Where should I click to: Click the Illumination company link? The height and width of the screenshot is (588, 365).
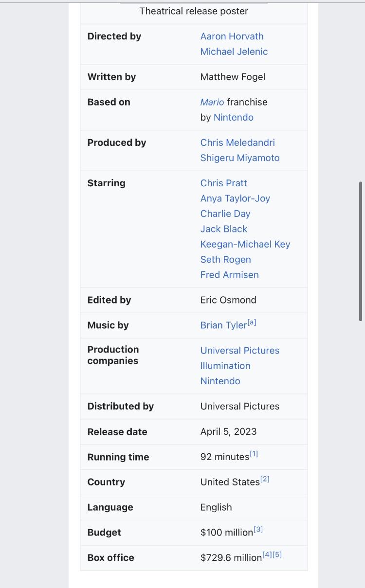point(225,366)
